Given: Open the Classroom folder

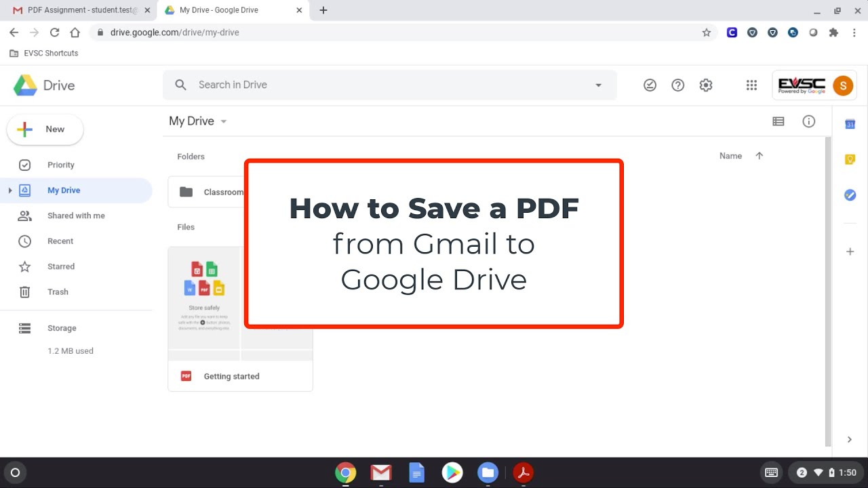Looking at the screenshot, I should tap(206, 192).
